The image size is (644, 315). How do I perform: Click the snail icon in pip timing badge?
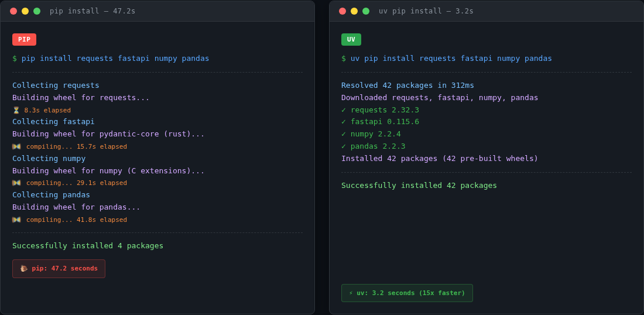tap(24, 269)
